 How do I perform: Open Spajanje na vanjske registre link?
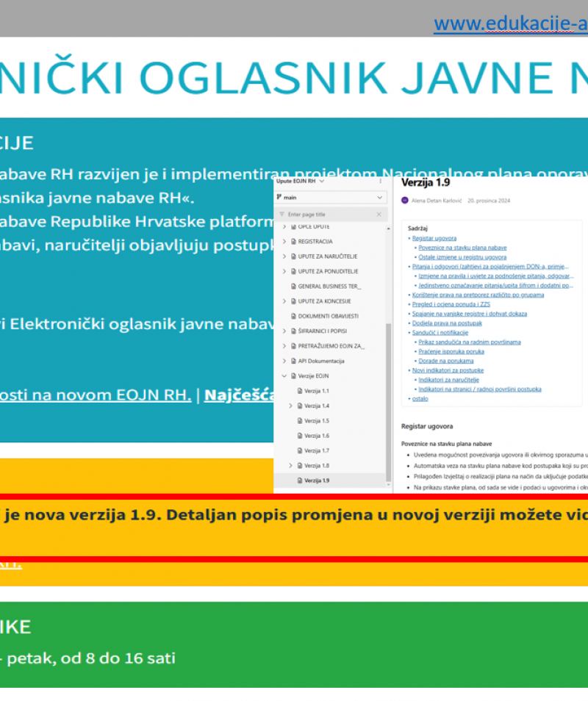pyautogui.click(x=470, y=314)
